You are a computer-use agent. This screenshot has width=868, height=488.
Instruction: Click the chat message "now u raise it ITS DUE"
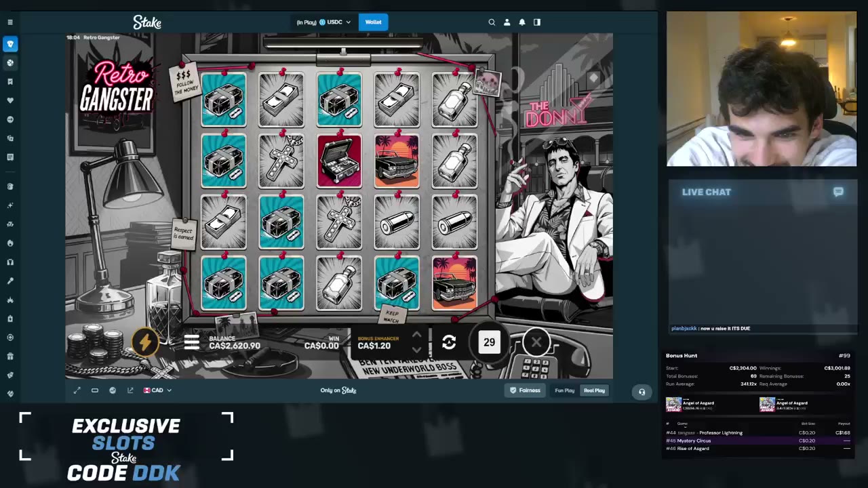click(724, 329)
